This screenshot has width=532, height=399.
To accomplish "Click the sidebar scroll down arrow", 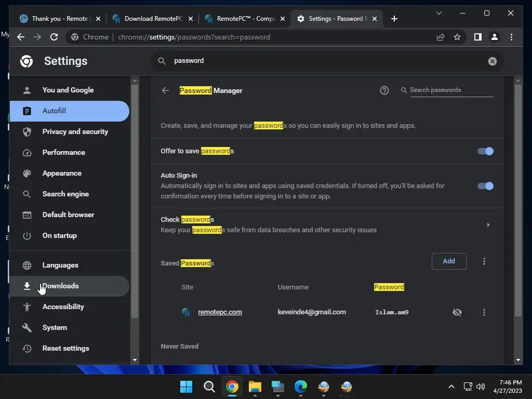I will (135, 360).
